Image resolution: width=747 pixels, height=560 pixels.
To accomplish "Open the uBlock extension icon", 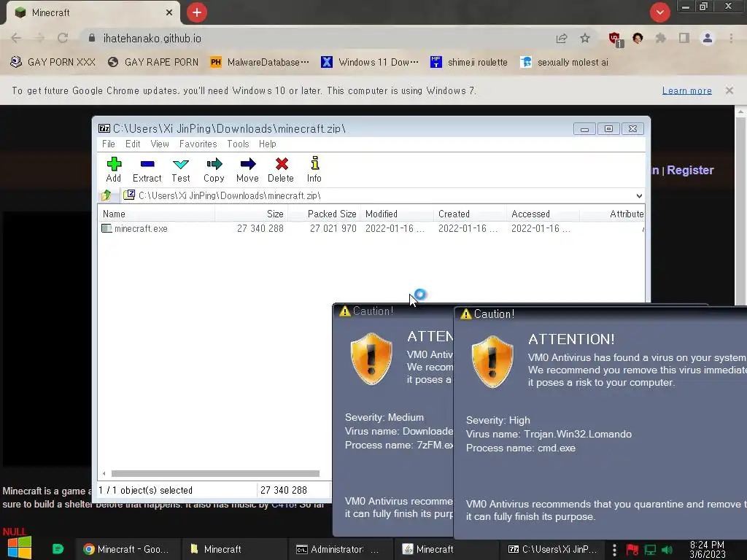I will coord(616,39).
